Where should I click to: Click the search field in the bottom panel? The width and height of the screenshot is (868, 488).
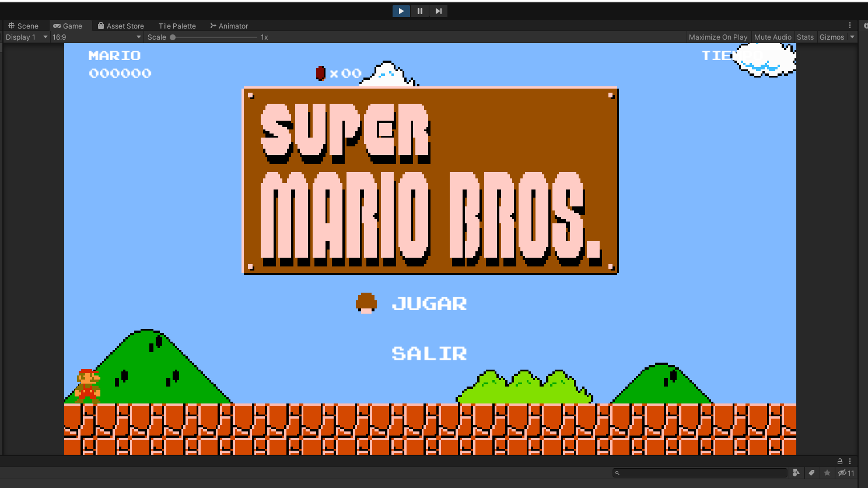[700, 473]
